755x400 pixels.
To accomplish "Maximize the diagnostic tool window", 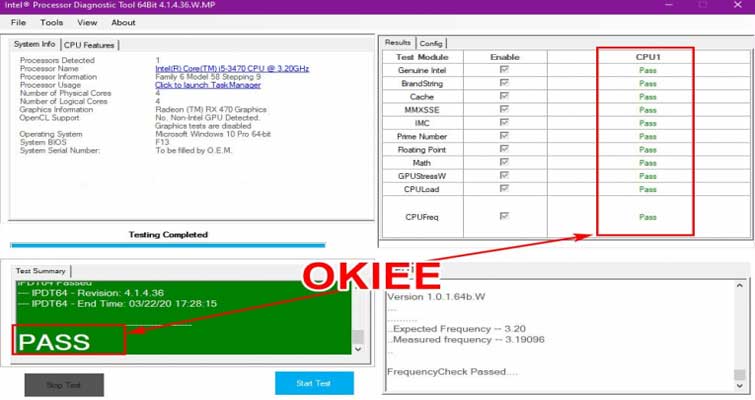I will pos(703,5).
